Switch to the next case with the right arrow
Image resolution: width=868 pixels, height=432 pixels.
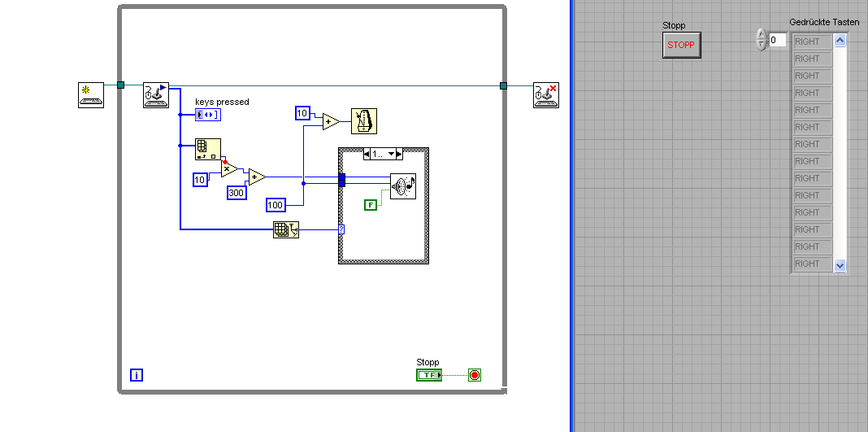(x=400, y=154)
